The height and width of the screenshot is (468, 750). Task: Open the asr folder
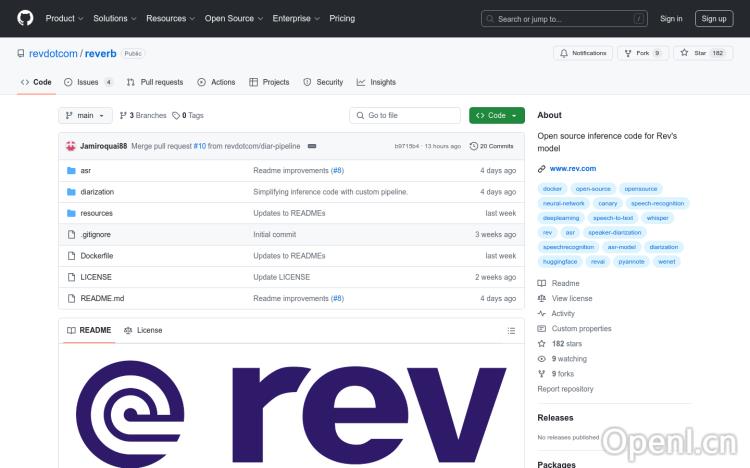tap(85, 170)
